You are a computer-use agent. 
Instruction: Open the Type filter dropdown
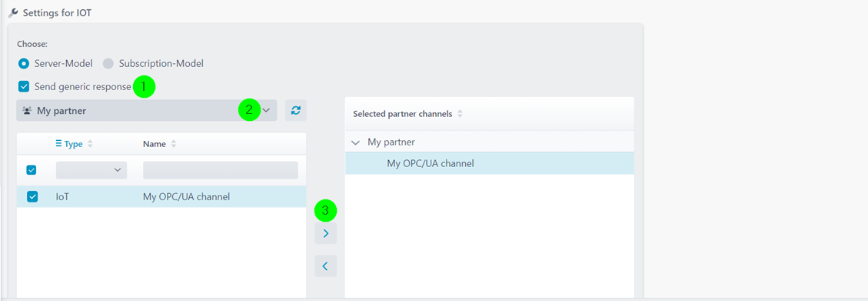point(91,170)
